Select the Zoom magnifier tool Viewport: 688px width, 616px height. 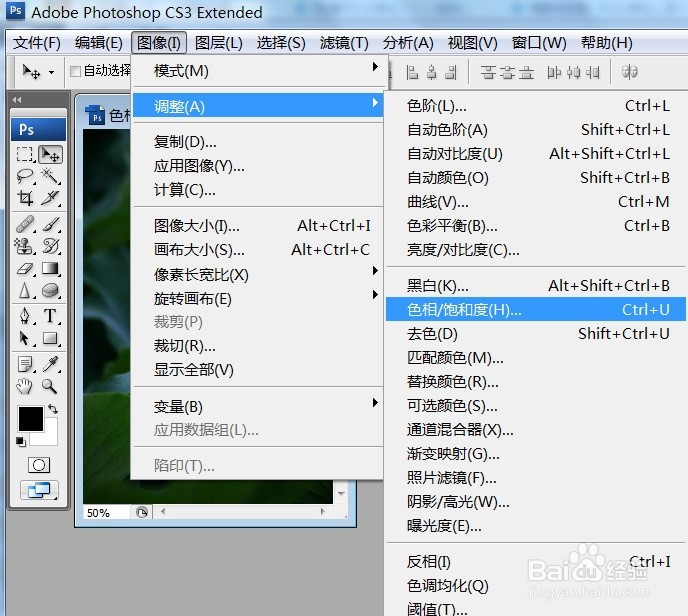tap(50, 386)
